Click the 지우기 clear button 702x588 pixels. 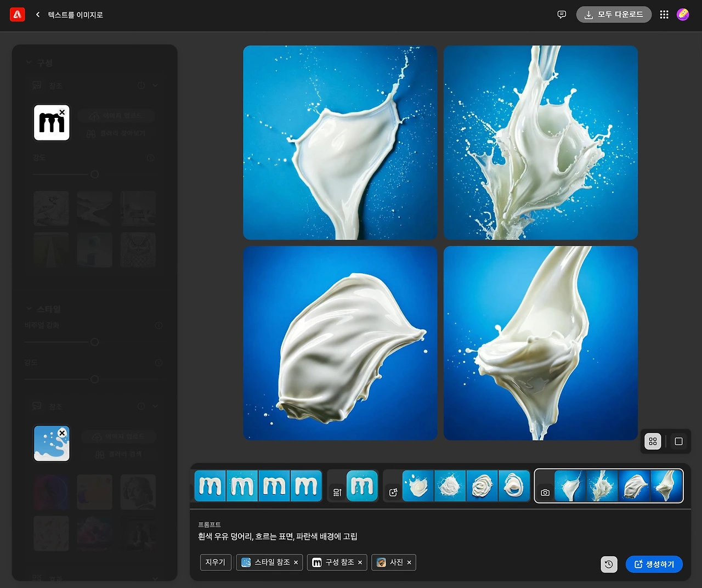tap(215, 562)
